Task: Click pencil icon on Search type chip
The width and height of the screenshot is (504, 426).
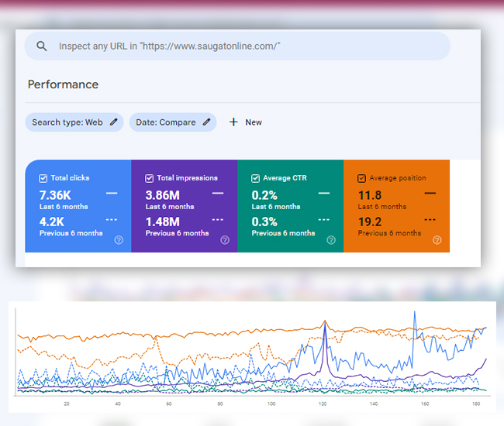Action: [x=114, y=122]
